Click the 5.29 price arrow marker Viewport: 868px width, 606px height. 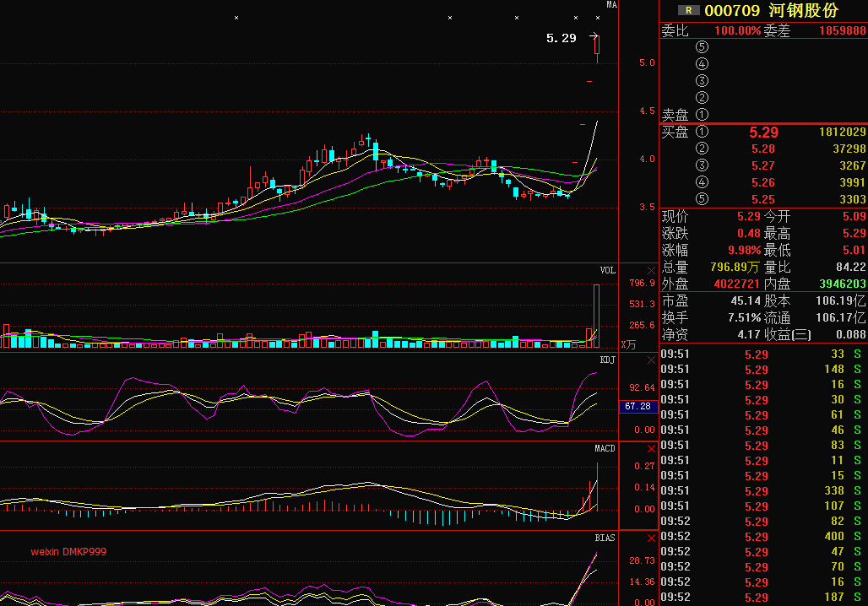tap(594, 36)
